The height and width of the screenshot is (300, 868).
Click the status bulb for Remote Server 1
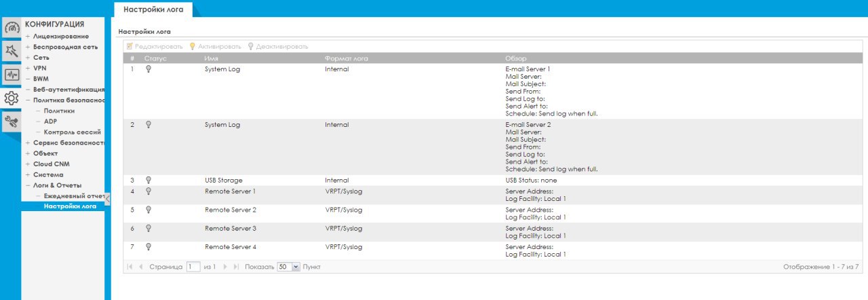[149, 191]
